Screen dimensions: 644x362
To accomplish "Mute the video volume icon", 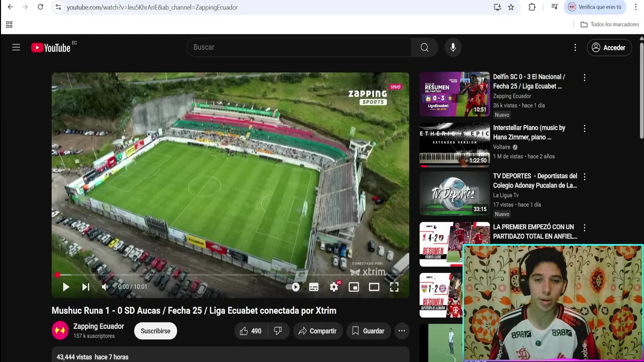I will [x=105, y=287].
